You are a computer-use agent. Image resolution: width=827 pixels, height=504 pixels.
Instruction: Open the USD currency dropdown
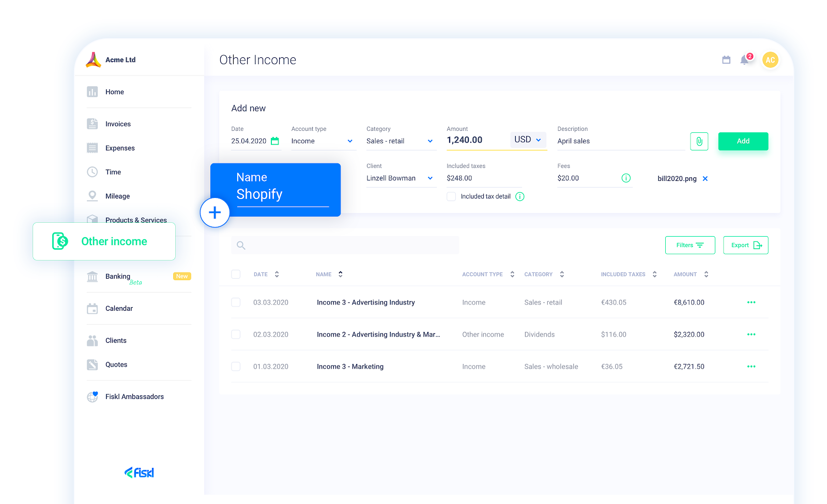click(528, 140)
